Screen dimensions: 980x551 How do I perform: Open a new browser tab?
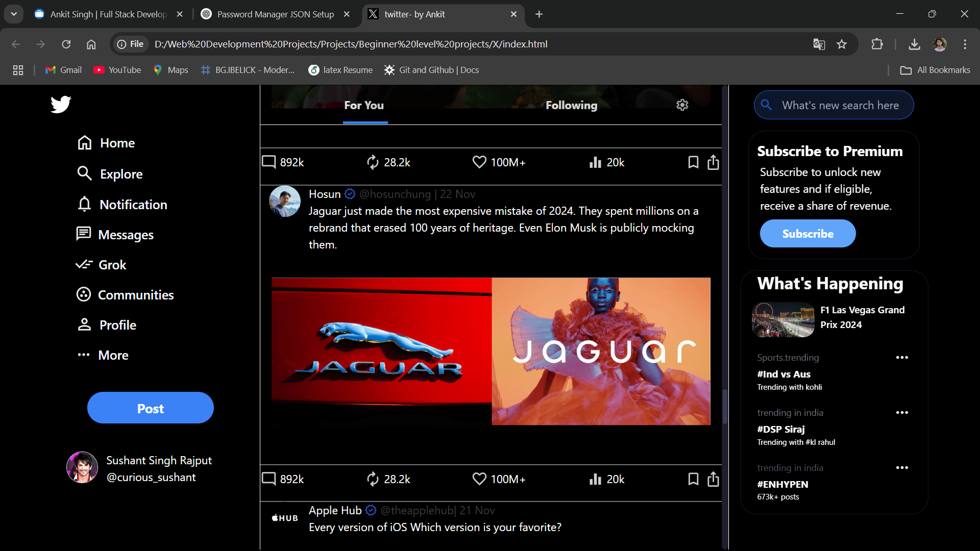pyautogui.click(x=539, y=14)
